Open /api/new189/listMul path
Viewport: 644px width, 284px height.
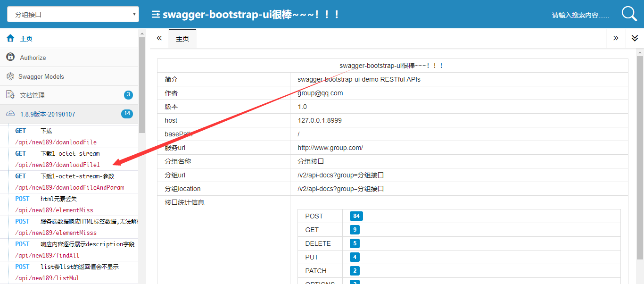click(47, 278)
